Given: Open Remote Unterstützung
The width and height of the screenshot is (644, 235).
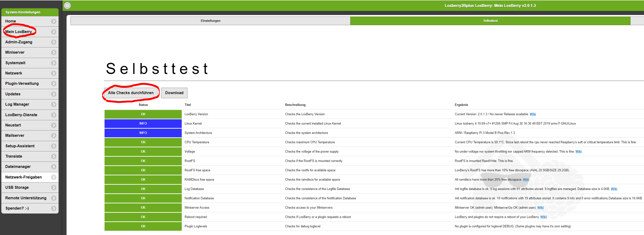Looking at the screenshot, I should coord(30,198).
